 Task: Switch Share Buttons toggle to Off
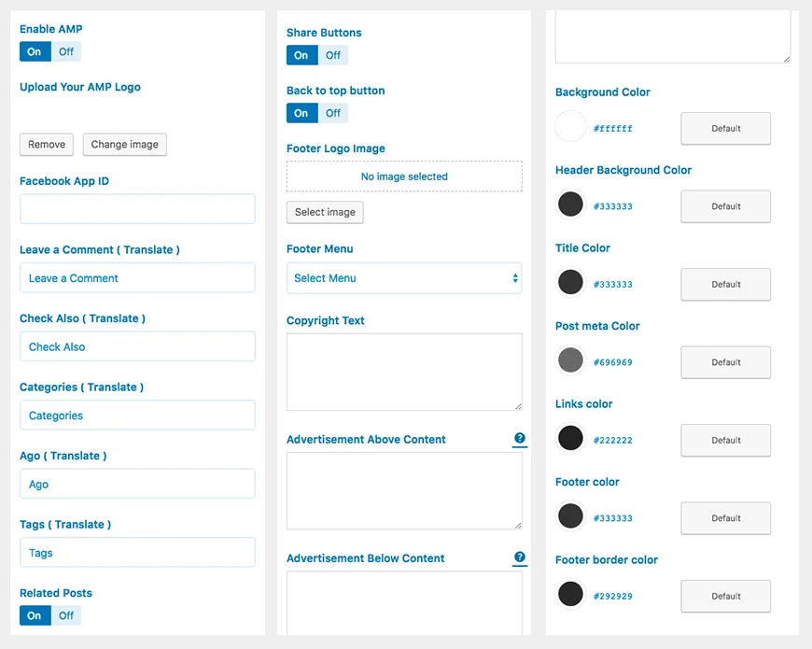[x=333, y=56]
